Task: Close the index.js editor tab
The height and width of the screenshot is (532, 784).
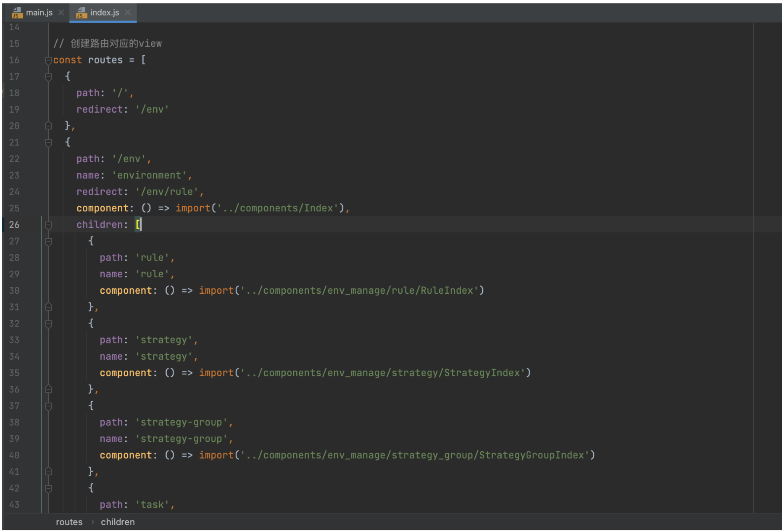Action: pos(128,13)
